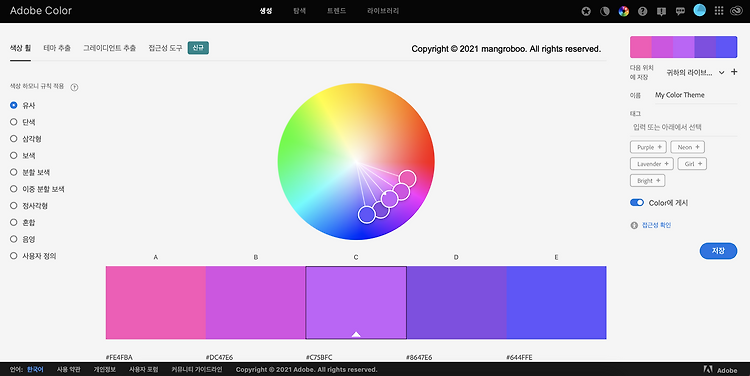Switch to the 접근성 도구 tab
This screenshot has height=376, width=750.
(x=165, y=48)
